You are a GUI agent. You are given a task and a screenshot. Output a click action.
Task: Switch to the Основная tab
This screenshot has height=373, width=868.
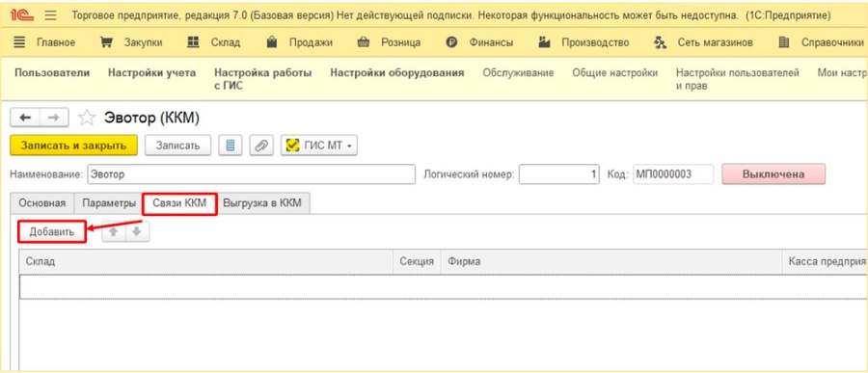click(42, 203)
